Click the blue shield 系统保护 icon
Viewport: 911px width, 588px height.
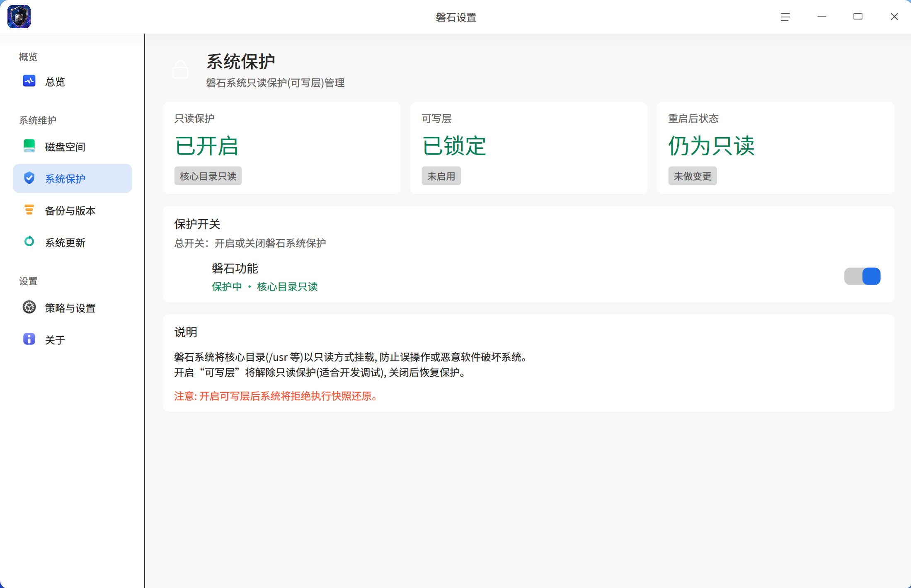(x=29, y=178)
